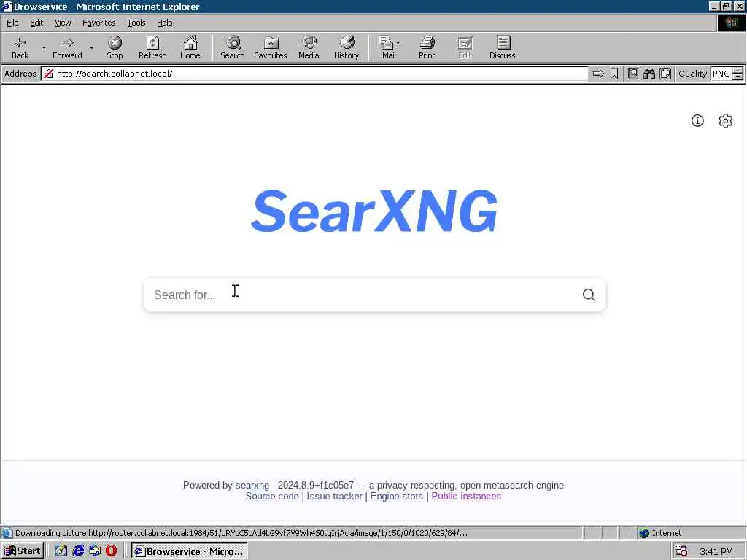The height and width of the screenshot is (560, 747).
Task: Click the Windows logo throbber in the menu bar
Action: tap(731, 23)
